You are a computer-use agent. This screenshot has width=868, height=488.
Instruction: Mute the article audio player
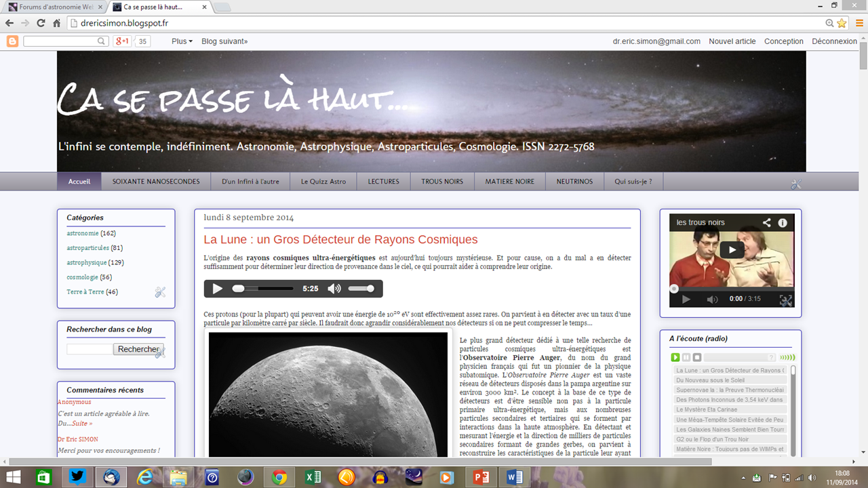pos(334,289)
